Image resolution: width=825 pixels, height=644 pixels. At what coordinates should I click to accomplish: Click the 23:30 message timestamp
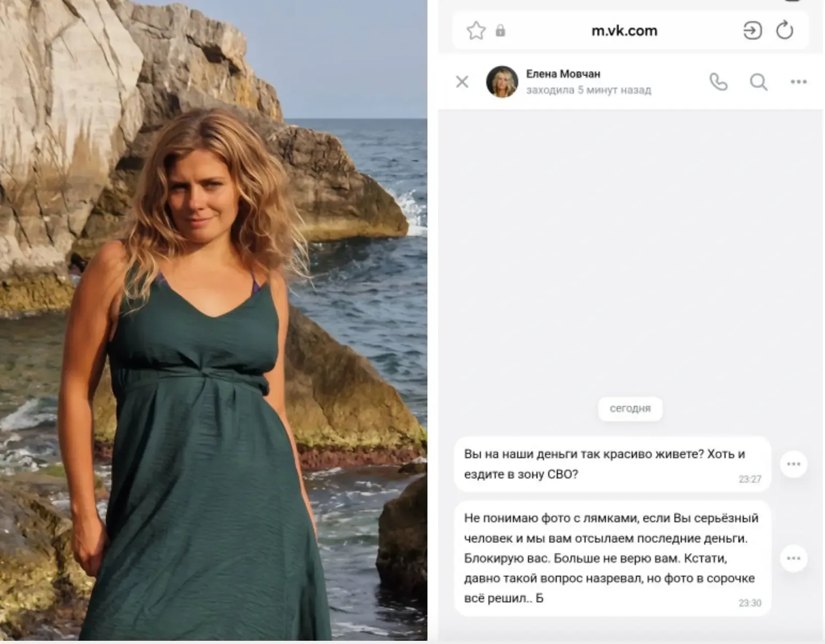pyautogui.click(x=750, y=603)
